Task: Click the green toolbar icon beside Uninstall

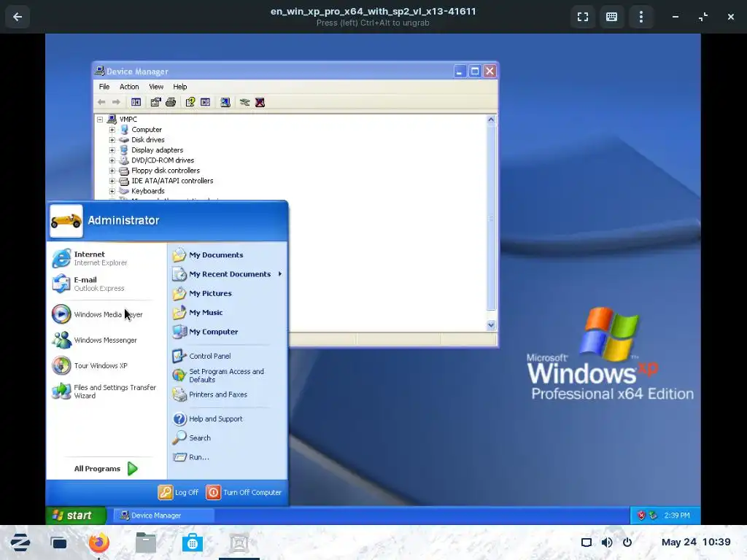Action: pyautogui.click(x=244, y=102)
